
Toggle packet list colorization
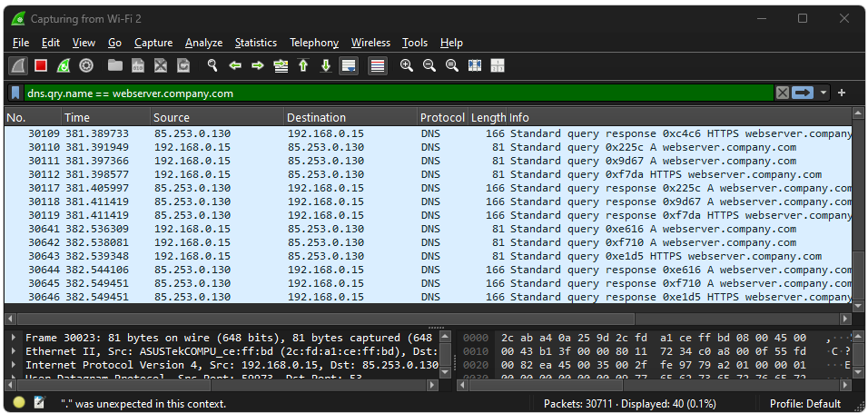point(378,65)
